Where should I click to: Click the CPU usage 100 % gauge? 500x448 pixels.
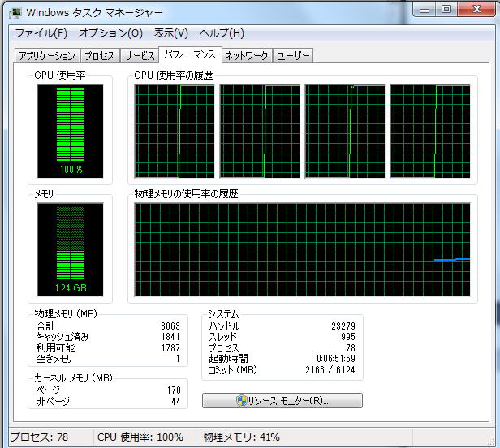[x=70, y=131]
